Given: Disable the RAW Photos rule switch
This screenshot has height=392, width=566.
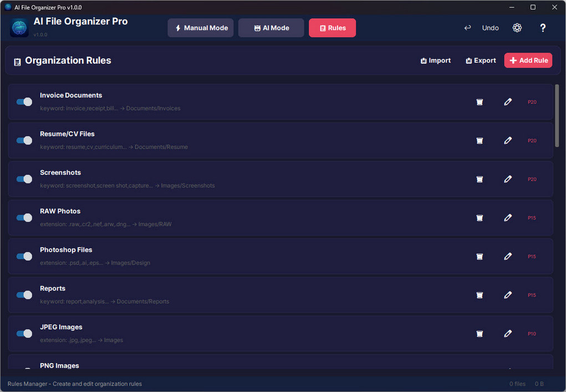Looking at the screenshot, I should 24,217.
